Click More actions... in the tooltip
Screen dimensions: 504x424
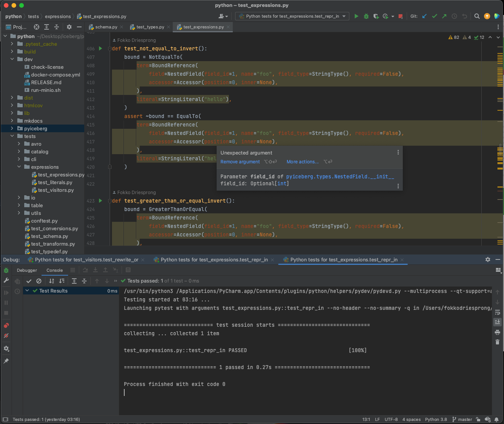tap(302, 162)
